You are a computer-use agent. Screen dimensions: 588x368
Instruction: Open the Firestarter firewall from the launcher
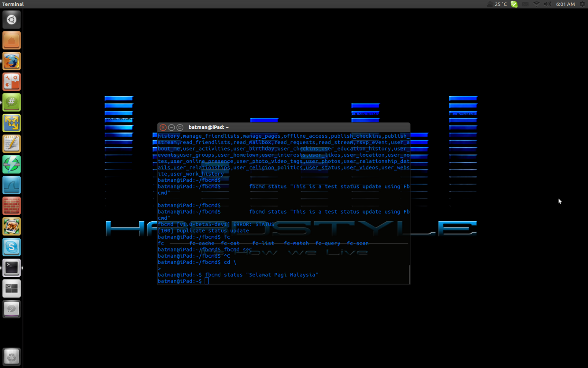pos(11,205)
